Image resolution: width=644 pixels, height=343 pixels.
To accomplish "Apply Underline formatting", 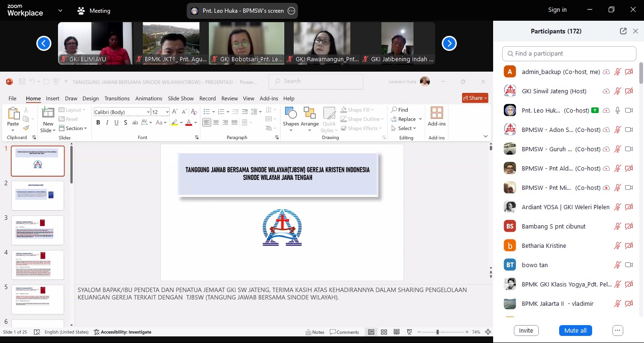I will [116, 122].
